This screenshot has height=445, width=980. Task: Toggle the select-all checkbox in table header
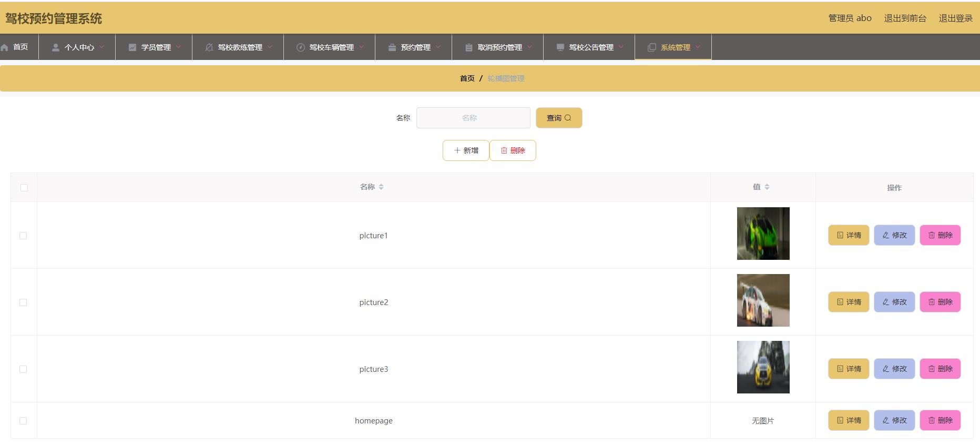[24, 188]
